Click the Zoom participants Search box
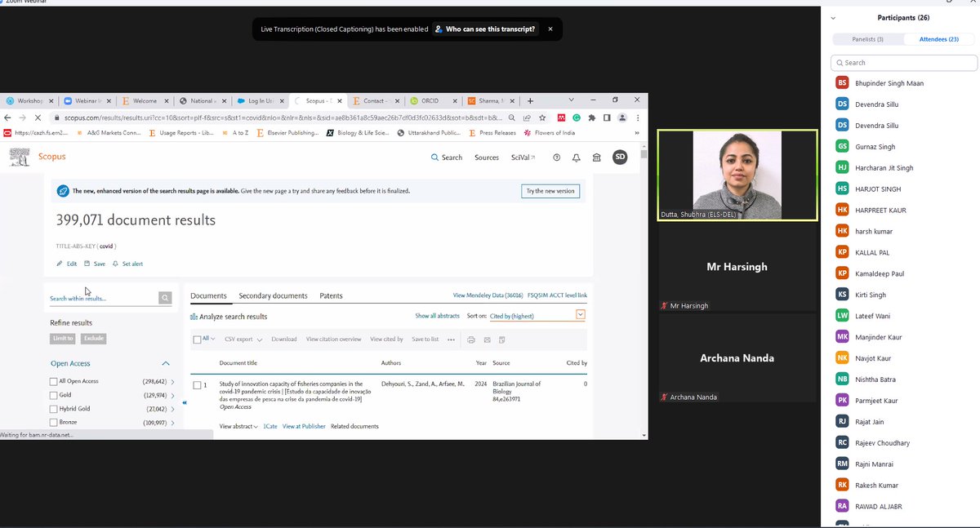This screenshot has width=980, height=528. tap(904, 62)
